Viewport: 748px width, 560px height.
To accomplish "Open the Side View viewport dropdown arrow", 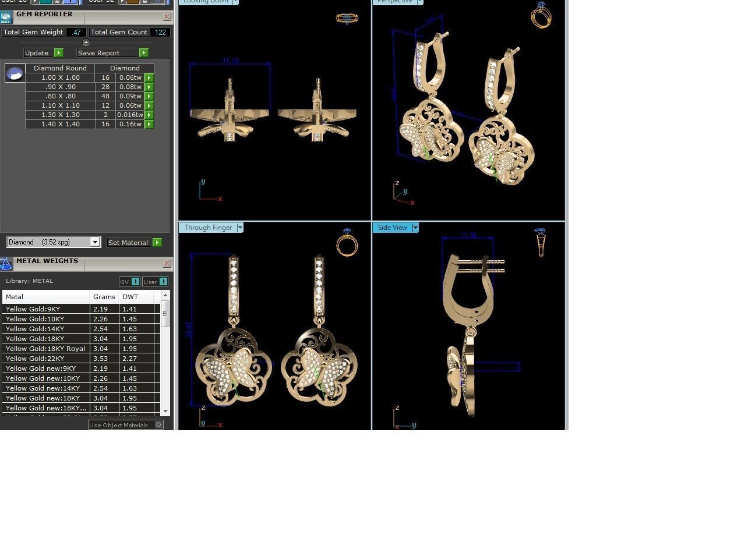I will tap(415, 228).
